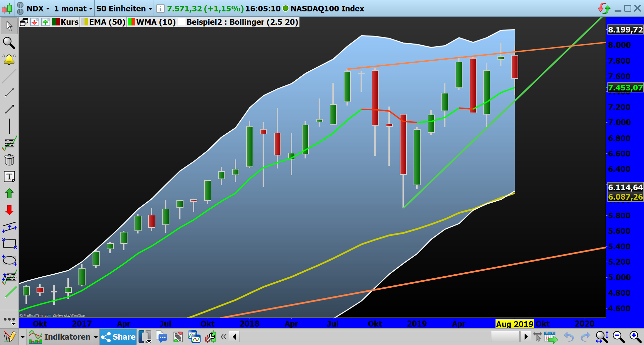Open the chart comments chat icon
Image resolution: width=644 pixels, height=345 pixels.
pos(162,337)
